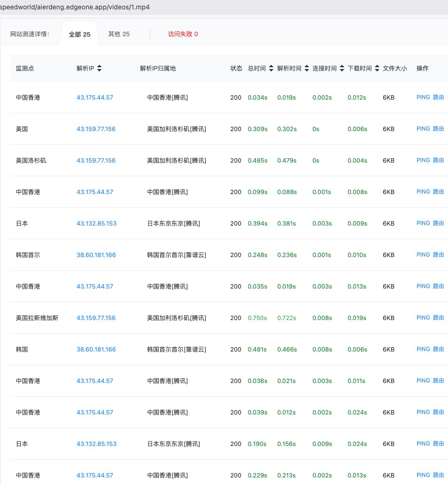Open IP 43.175.44.57 in the 0.035s row
The width and height of the screenshot is (448, 485).
point(95,286)
